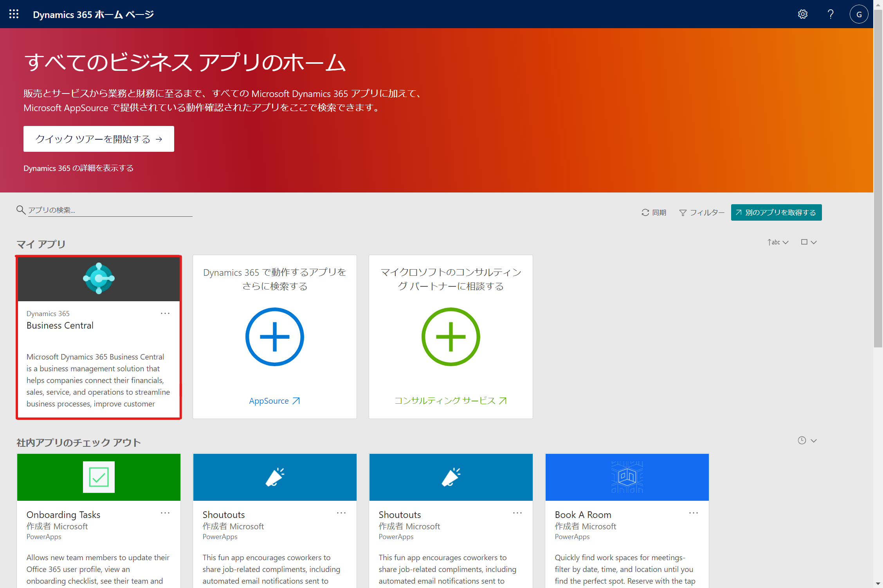Expand the recent clock sort dropdown

pyautogui.click(x=807, y=441)
